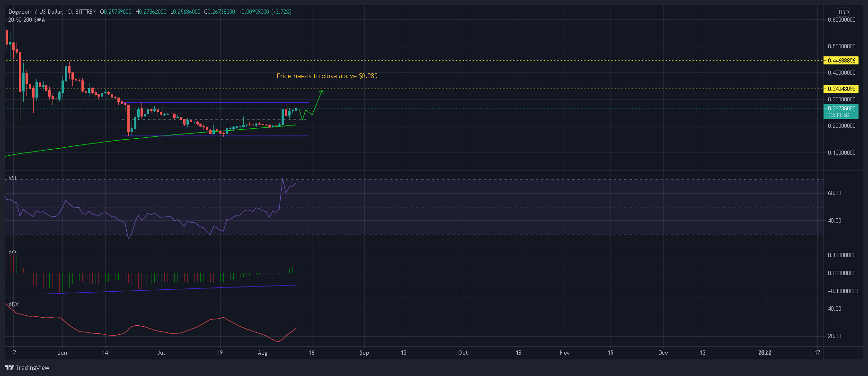Click the open price value O0.25759000
This screenshot has width=868, height=376.
116,12
